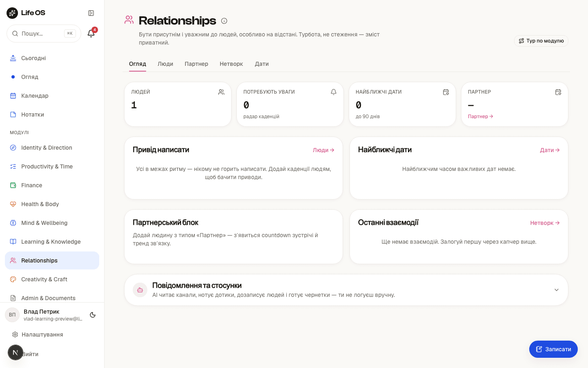
Task: Open Люди link in Привід написати card
Action: (324, 150)
